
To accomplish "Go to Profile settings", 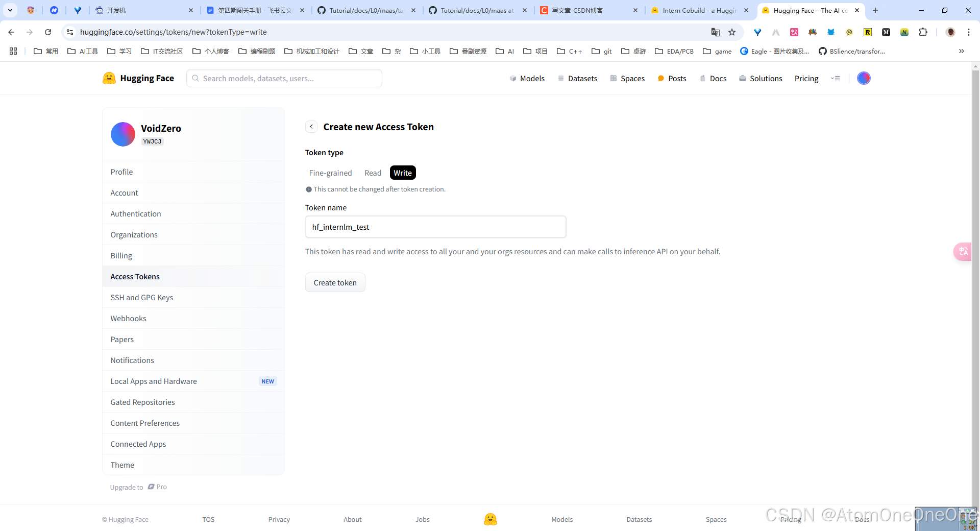I will click(193, 172).
